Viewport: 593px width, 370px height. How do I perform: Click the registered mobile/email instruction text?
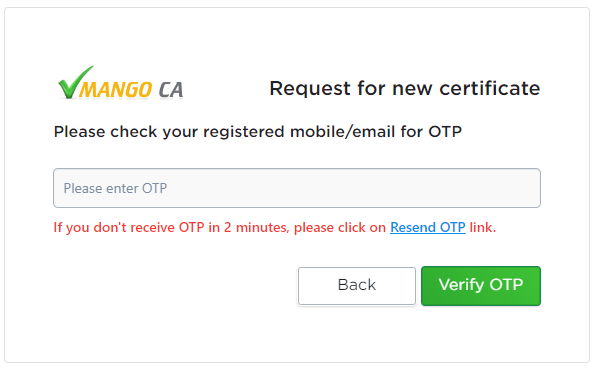click(258, 132)
